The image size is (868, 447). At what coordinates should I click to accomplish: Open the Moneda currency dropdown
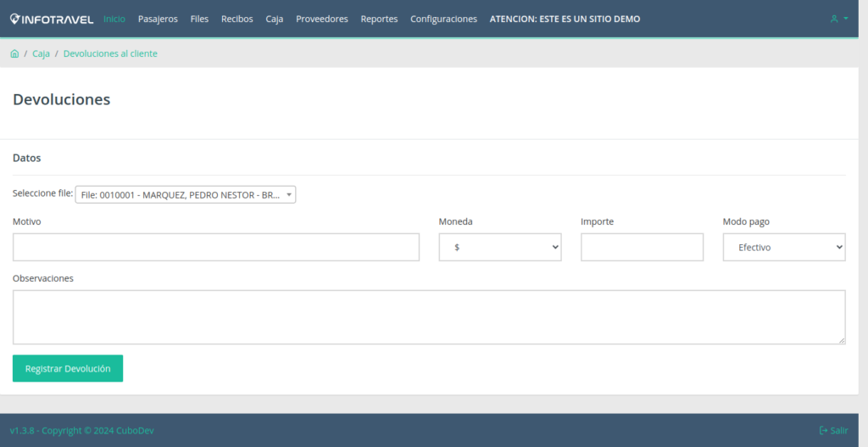pyautogui.click(x=500, y=247)
